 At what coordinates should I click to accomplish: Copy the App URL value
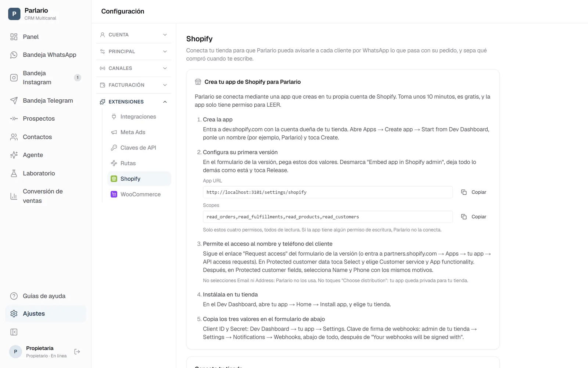(474, 192)
